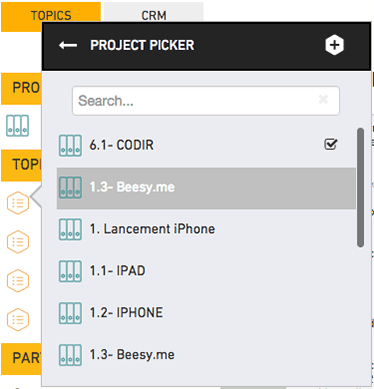The image size is (374, 389).
Task: Add new project with hexagon plus icon
Action: (x=334, y=45)
